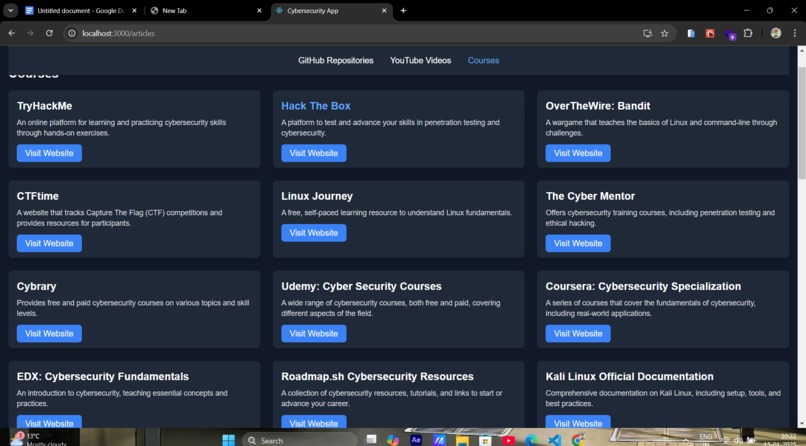Open the purple extension with badge
806x446 pixels.
[x=729, y=34]
